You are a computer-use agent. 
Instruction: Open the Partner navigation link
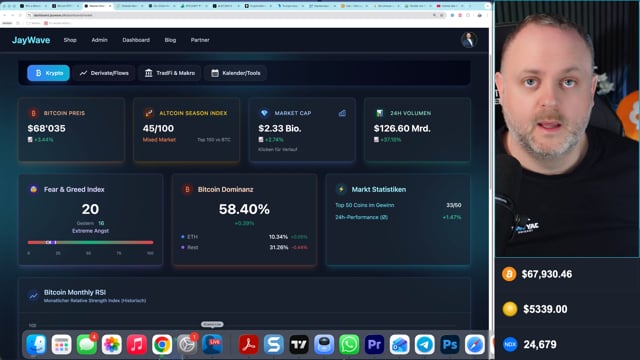click(x=200, y=40)
